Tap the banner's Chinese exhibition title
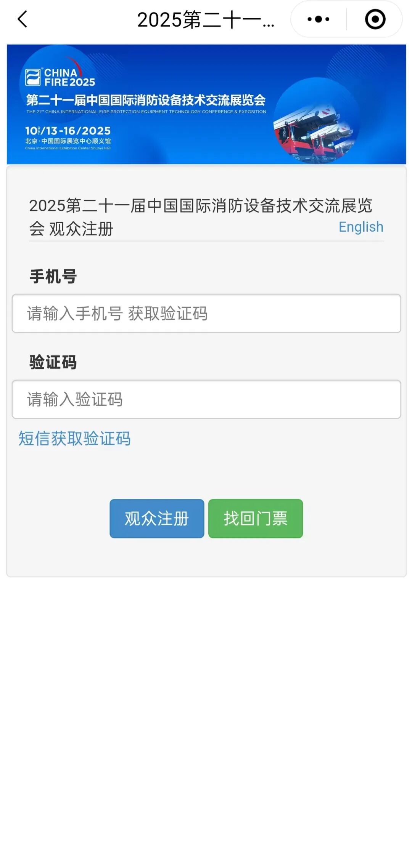 [146, 100]
